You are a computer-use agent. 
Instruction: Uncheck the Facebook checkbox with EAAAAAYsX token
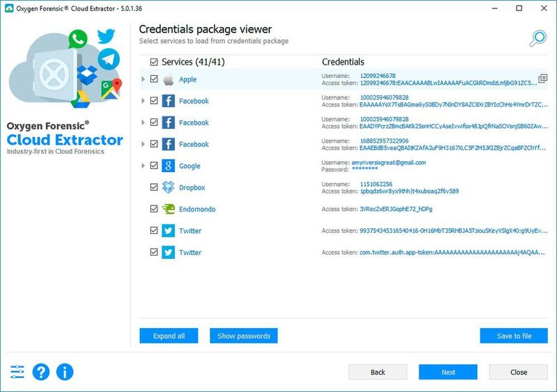pos(154,100)
